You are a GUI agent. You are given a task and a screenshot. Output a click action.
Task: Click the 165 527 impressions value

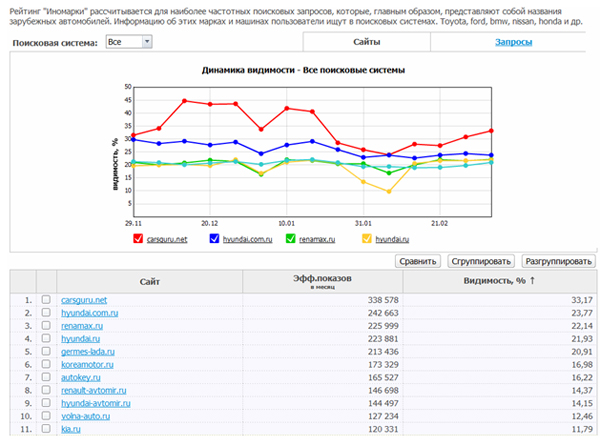point(383,378)
